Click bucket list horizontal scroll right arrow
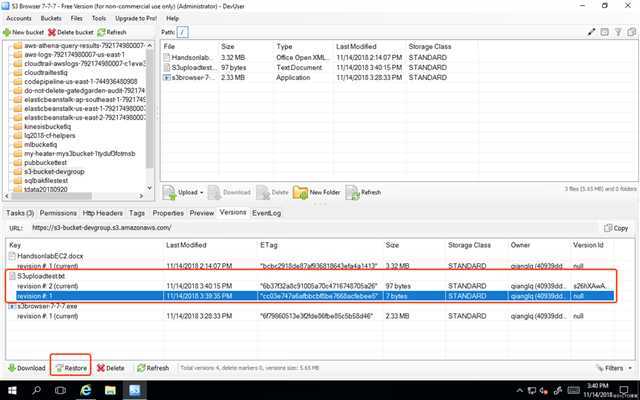Screen dimensions: 640x400 point(141,196)
